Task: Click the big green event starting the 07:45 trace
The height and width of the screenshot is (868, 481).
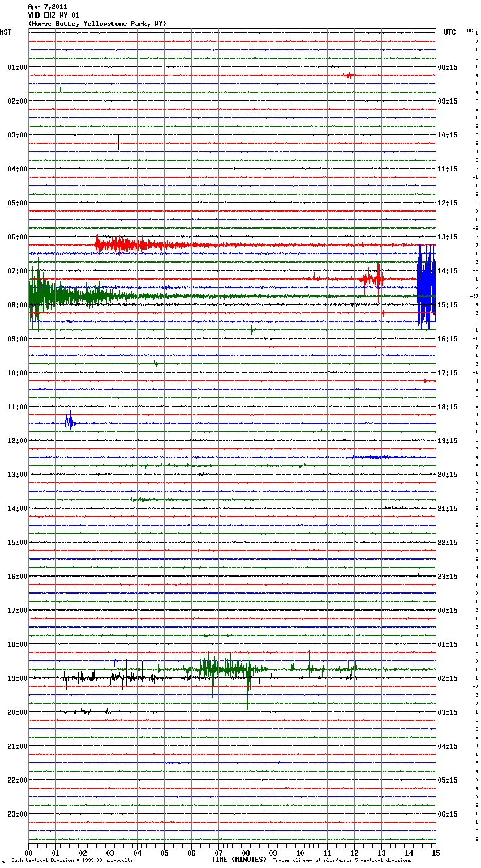Action: click(x=71, y=296)
